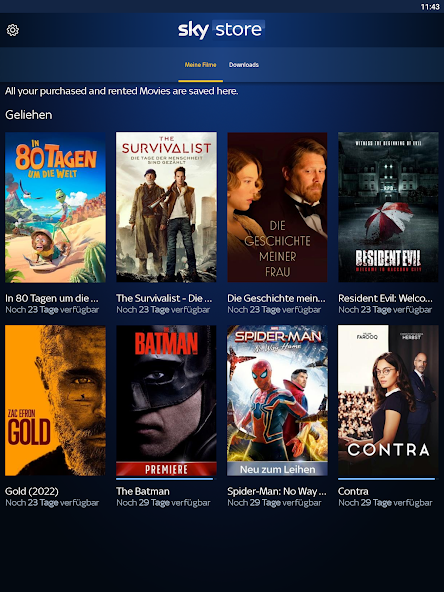Switch to the Downloads tab
The height and width of the screenshot is (592, 444).
244,65
